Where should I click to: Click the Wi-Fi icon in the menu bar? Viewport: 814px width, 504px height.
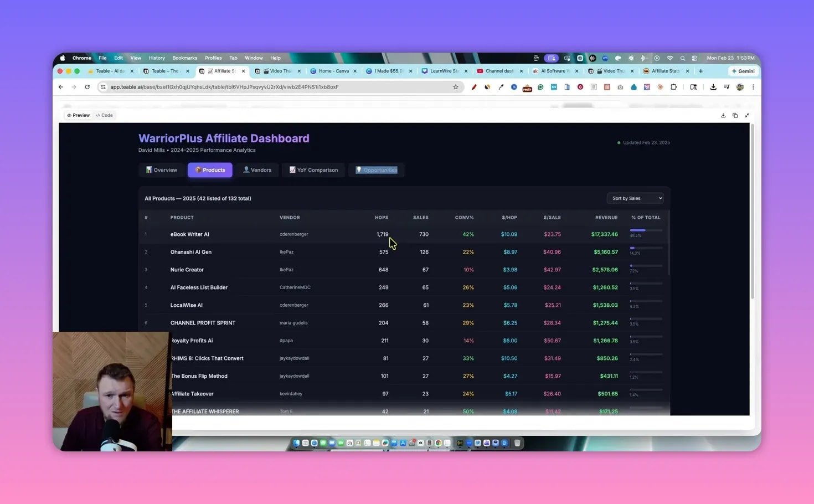(x=669, y=58)
